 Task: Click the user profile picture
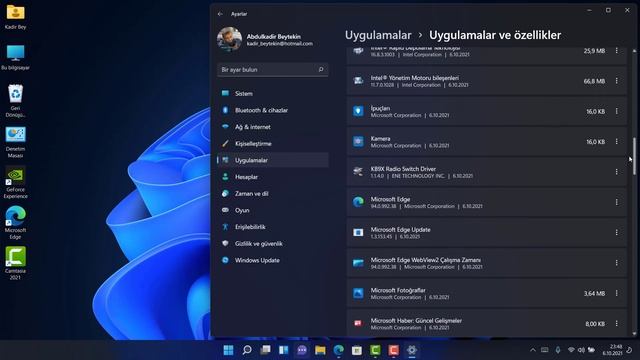click(229, 39)
